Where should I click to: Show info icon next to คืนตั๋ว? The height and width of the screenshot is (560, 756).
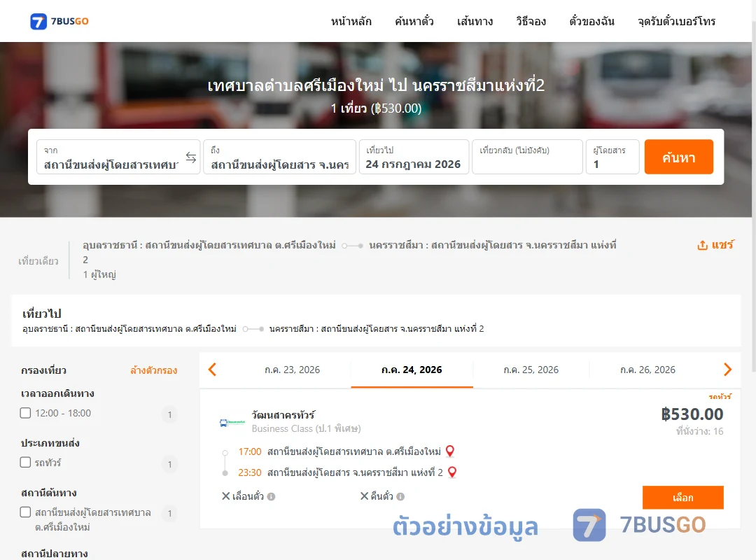click(x=400, y=496)
